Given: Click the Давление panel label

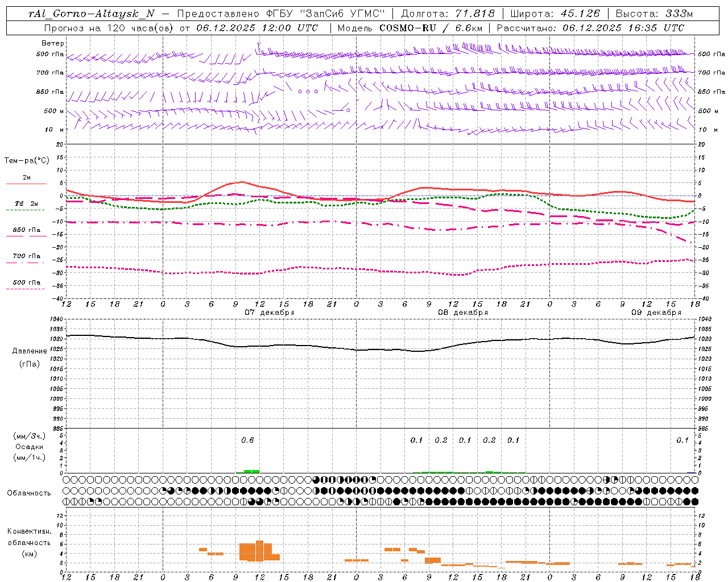Looking at the screenshot, I should [30, 351].
